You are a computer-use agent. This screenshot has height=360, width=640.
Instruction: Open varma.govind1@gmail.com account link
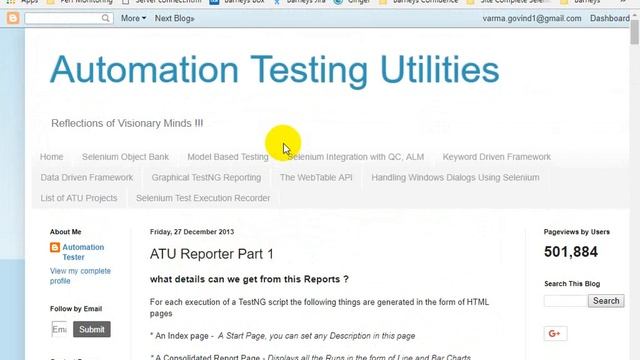[532, 18]
